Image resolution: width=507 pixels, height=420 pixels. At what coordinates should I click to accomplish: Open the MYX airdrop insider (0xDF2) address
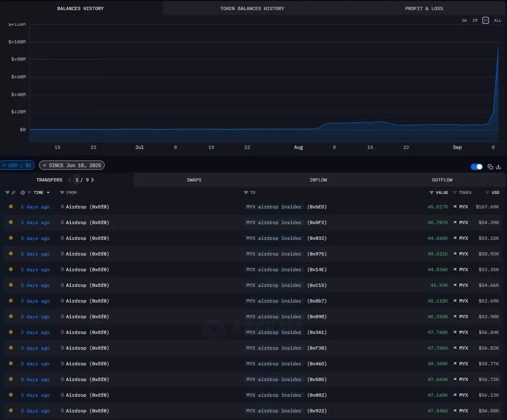[286, 223]
